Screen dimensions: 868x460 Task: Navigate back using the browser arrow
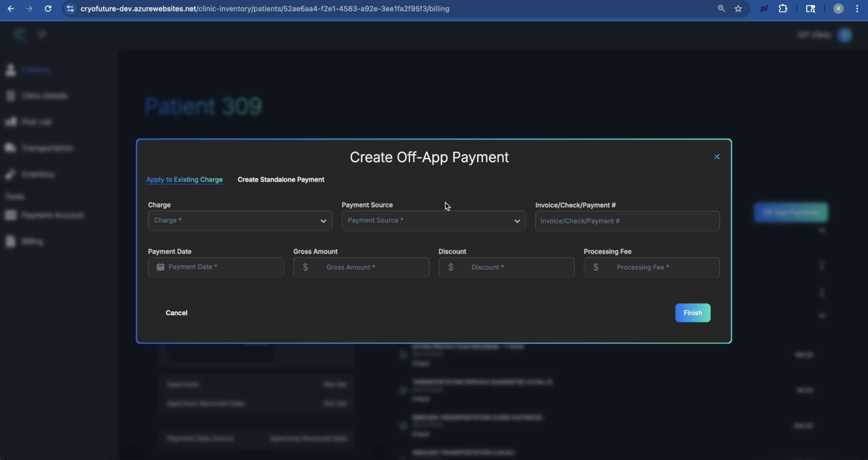(11, 8)
